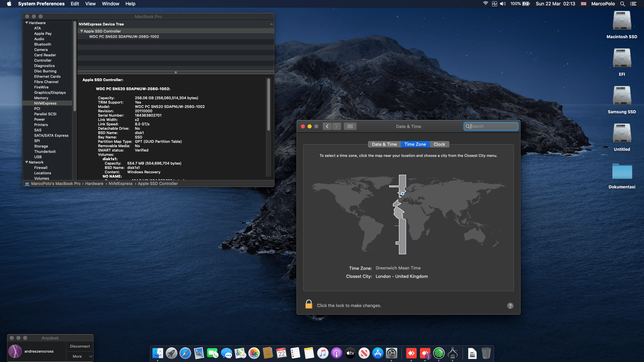Launch Safari from the dock
This screenshot has height=362, width=644.
pos(185,353)
